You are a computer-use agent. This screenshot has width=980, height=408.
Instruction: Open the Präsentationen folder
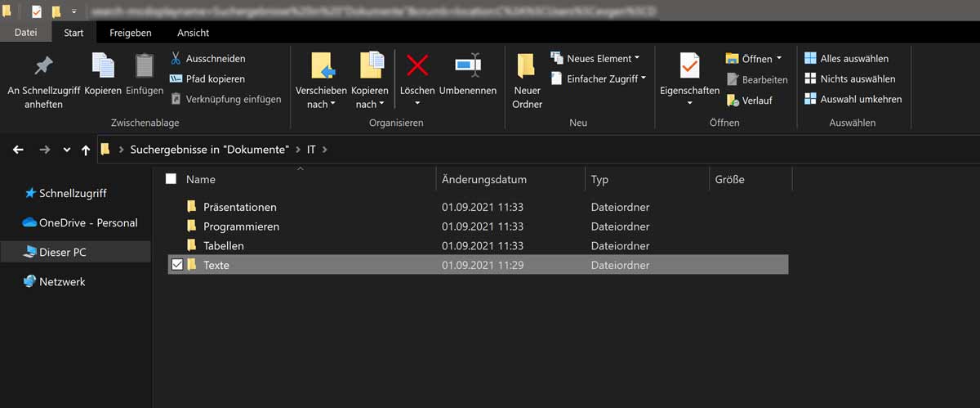pyautogui.click(x=239, y=208)
